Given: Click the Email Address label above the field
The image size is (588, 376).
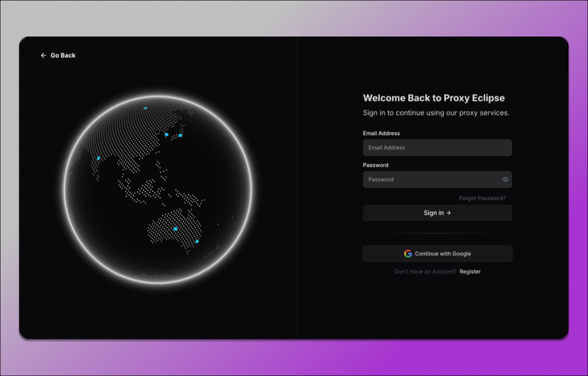Looking at the screenshot, I should (x=381, y=133).
